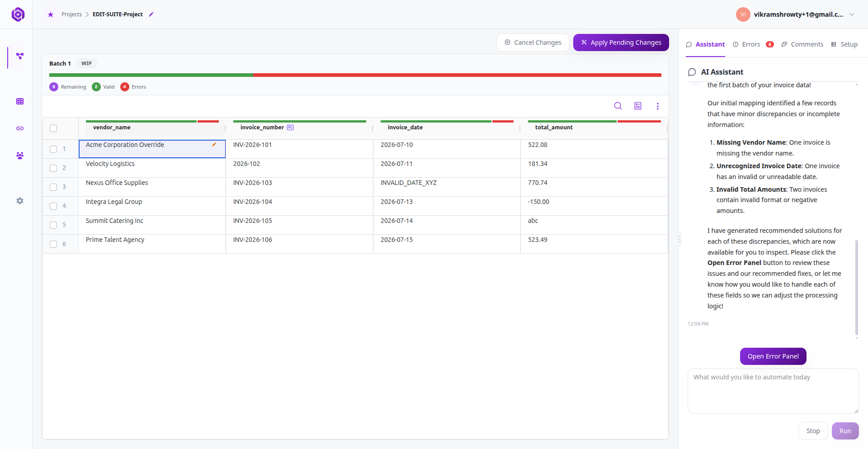Click the red Errors count badge

(125, 87)
